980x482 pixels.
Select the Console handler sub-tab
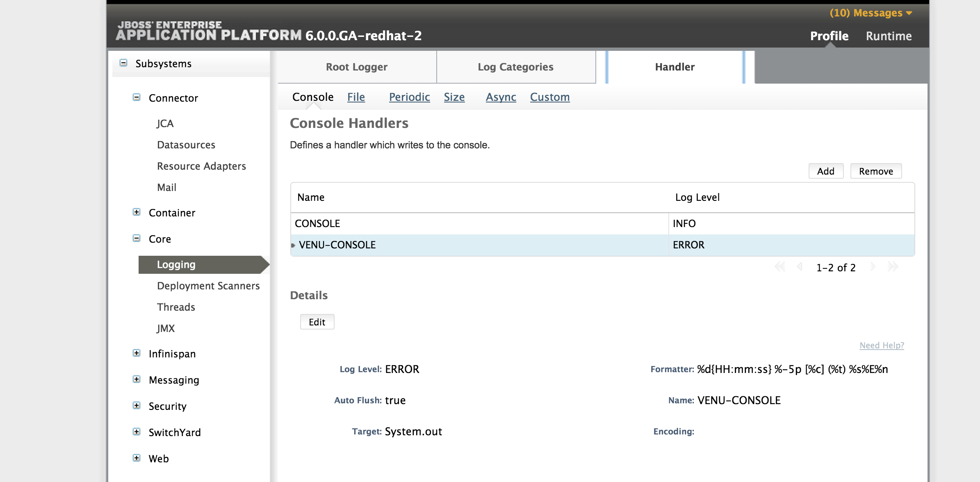click(313, 97)
